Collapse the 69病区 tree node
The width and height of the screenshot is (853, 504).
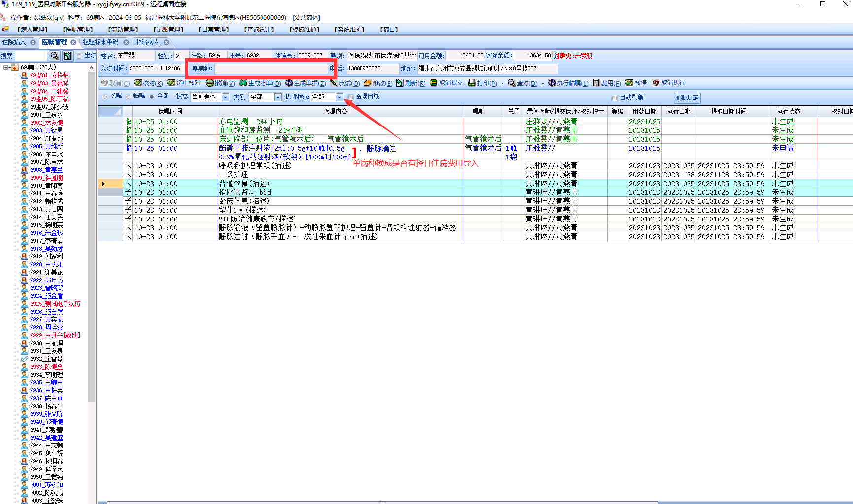(6, 67)
